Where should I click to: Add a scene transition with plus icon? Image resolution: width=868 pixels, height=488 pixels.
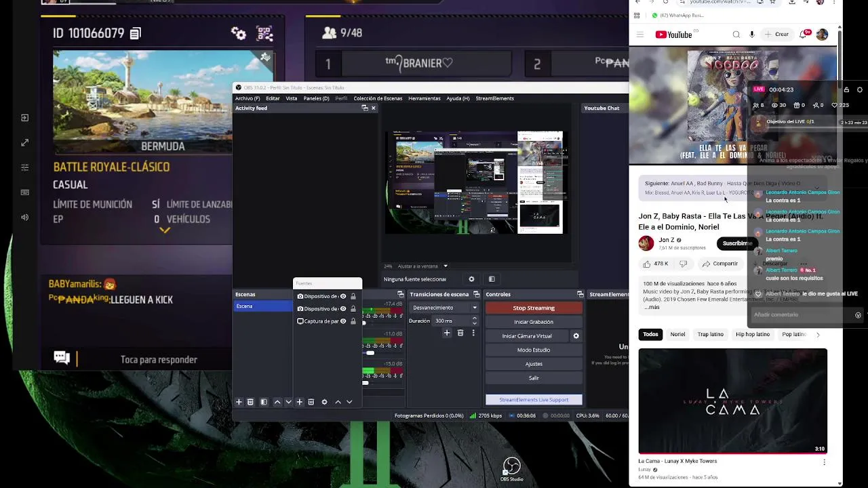[x=447, y=333]
